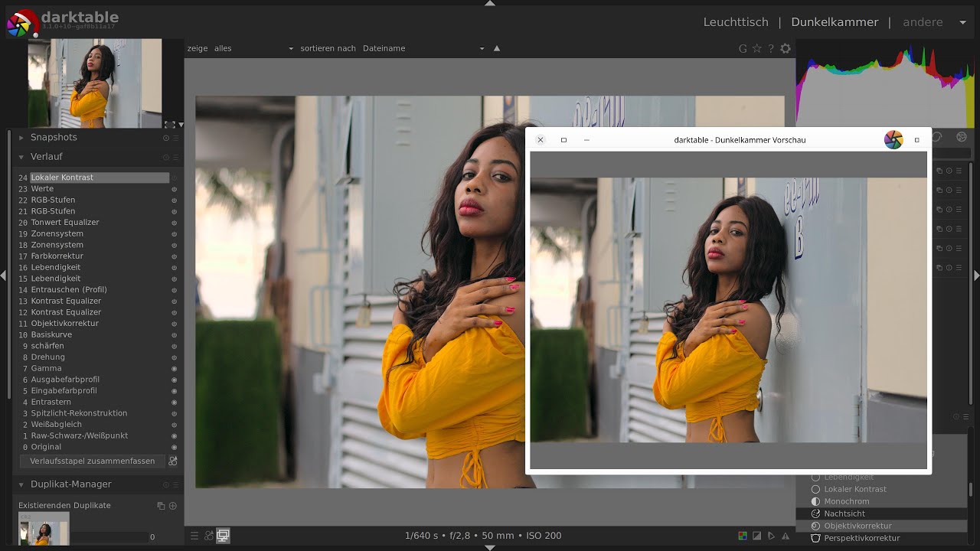This screenshot has width=980, height=551.
Task: Collapse the right panel with right-edge arrow
Action: click(x=977, y=275)
